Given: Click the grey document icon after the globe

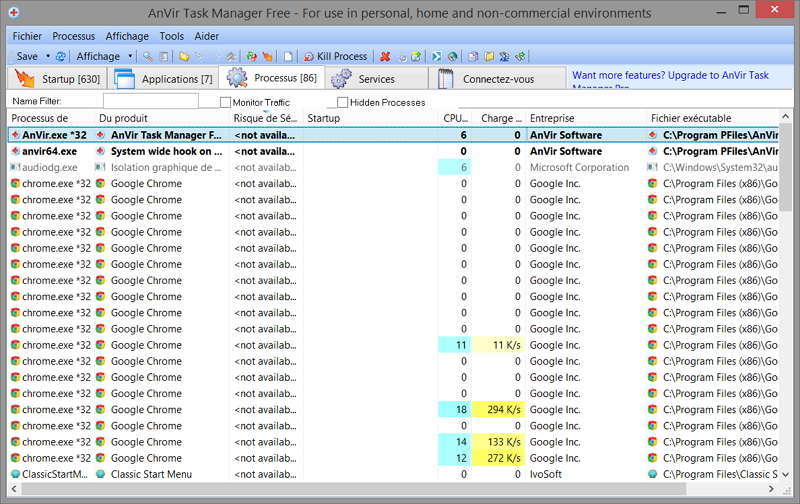Looking at the screenshot, I should (x=473, y=57).
